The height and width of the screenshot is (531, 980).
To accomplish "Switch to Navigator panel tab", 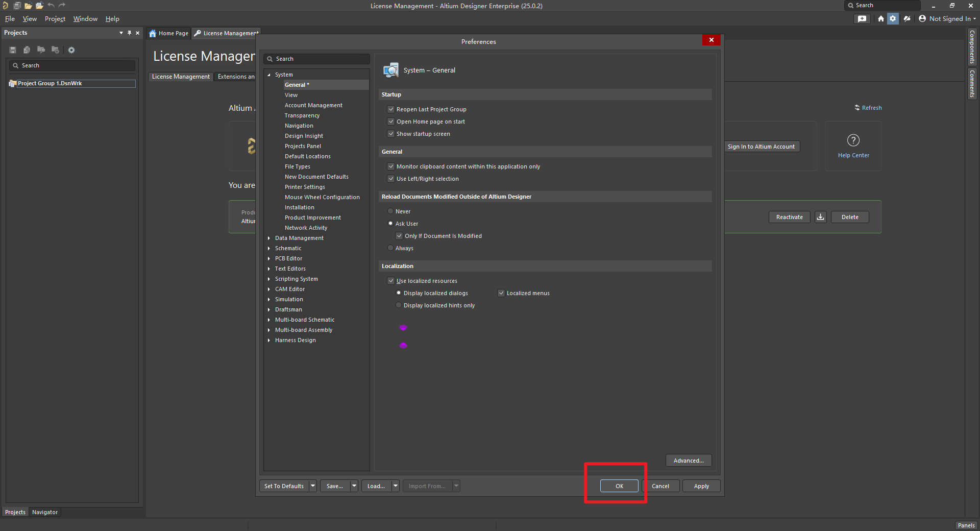I will tap(45, 512).
